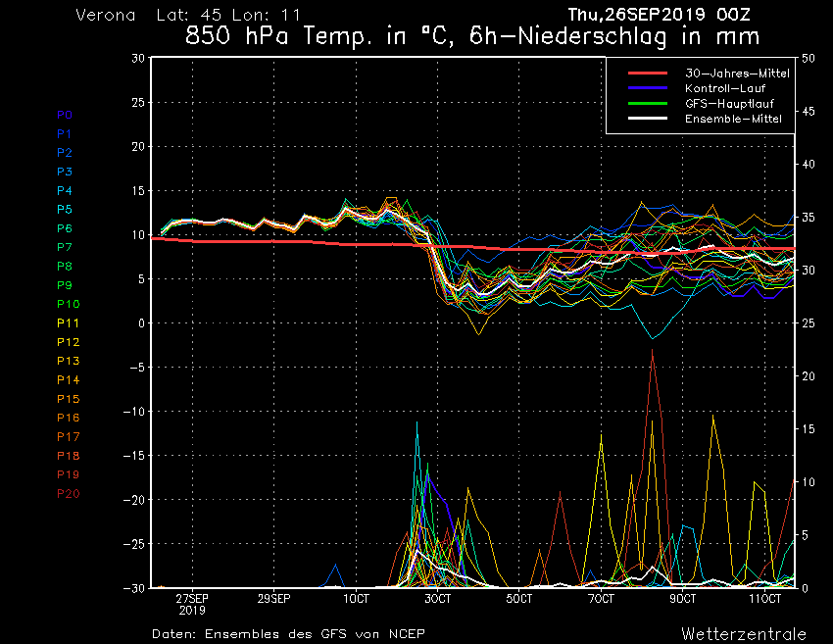The width and height of the screenshot is (833, 644).
Task: Select the P15 member label
Action: (68, 399)
